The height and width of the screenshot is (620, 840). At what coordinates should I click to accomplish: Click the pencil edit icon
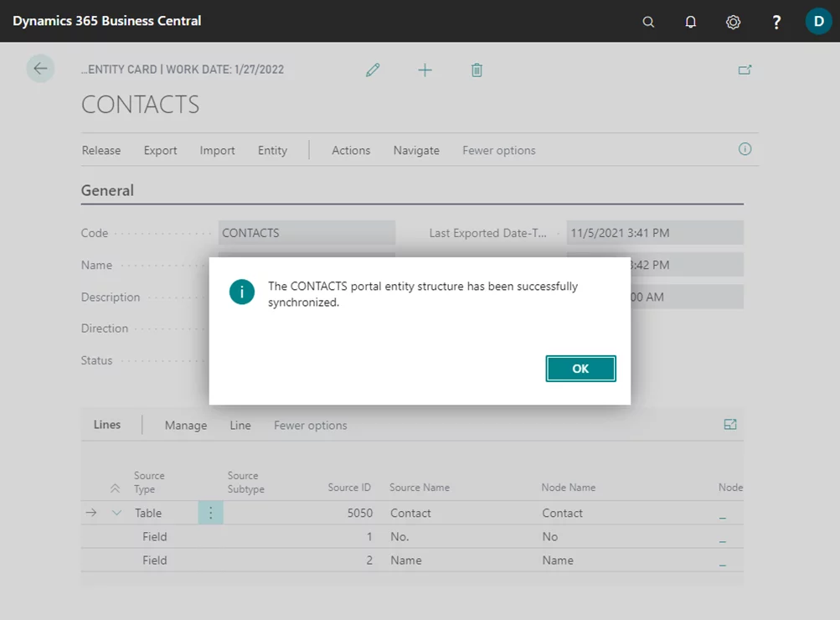[x=373, y=70]
